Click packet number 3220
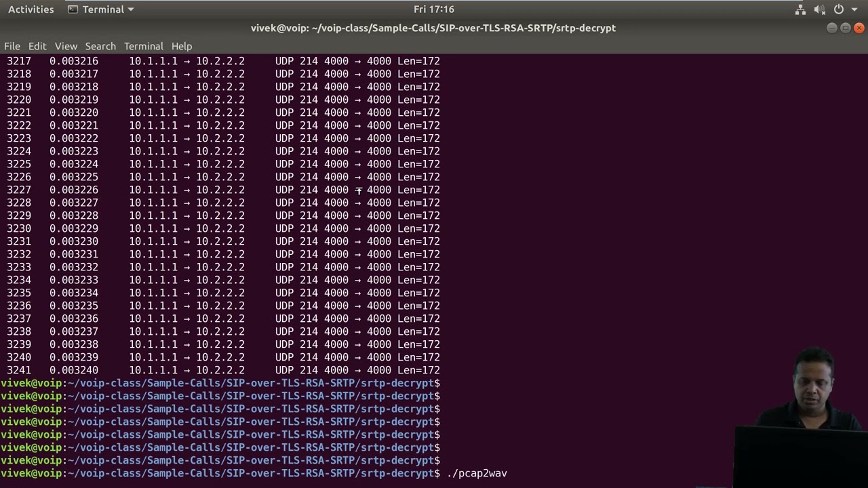Screen dimensions: 868x488 [x=19, y=100]
